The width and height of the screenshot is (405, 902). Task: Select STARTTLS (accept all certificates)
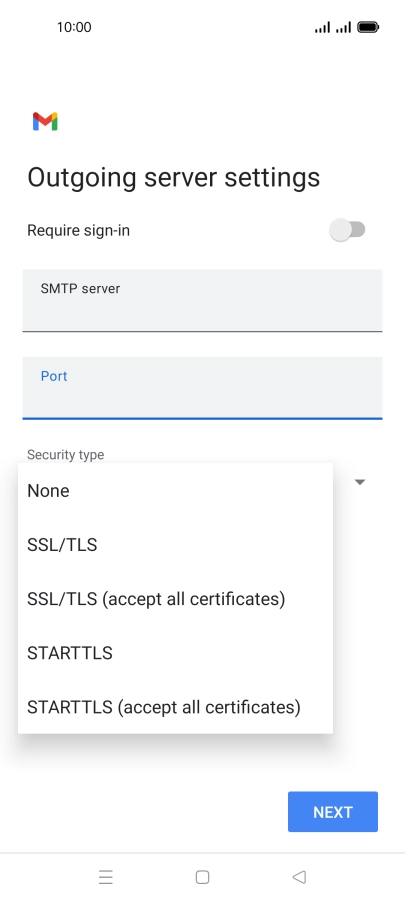pos(175,707)
